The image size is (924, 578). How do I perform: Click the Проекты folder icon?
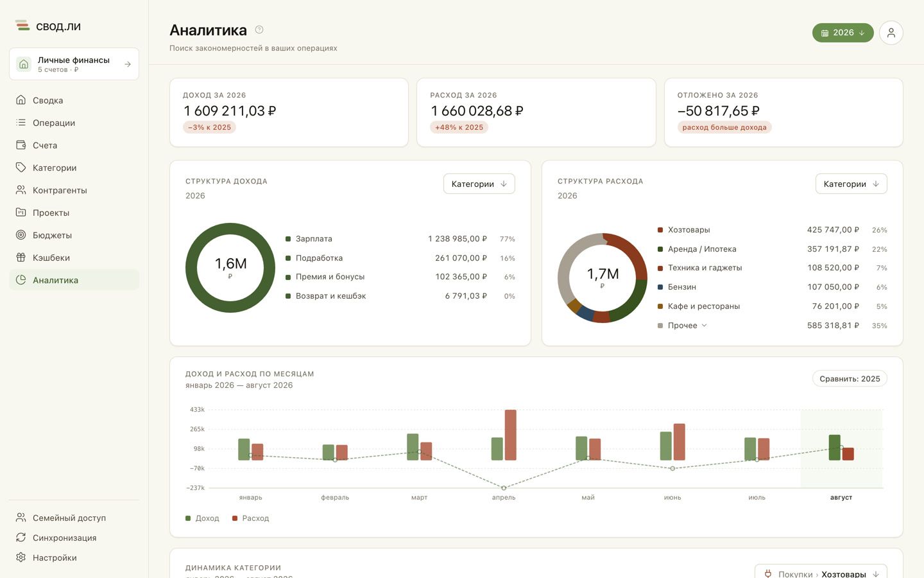[21, 213]
